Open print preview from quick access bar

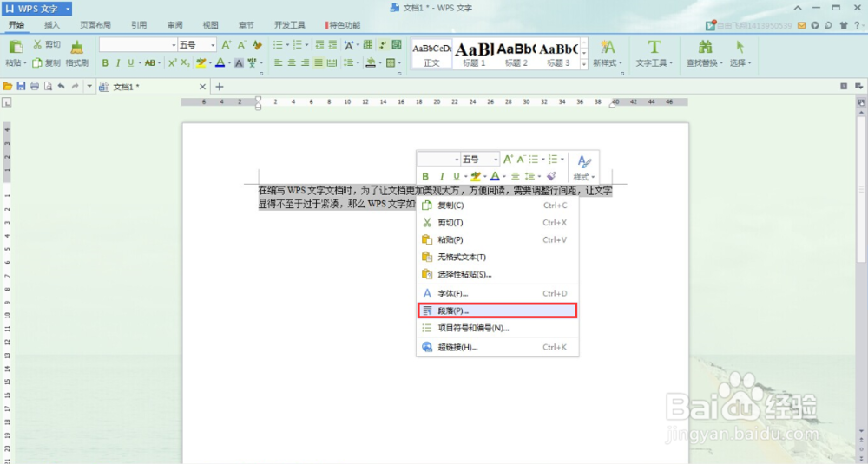pyautogui.click(x=48, y=86)
